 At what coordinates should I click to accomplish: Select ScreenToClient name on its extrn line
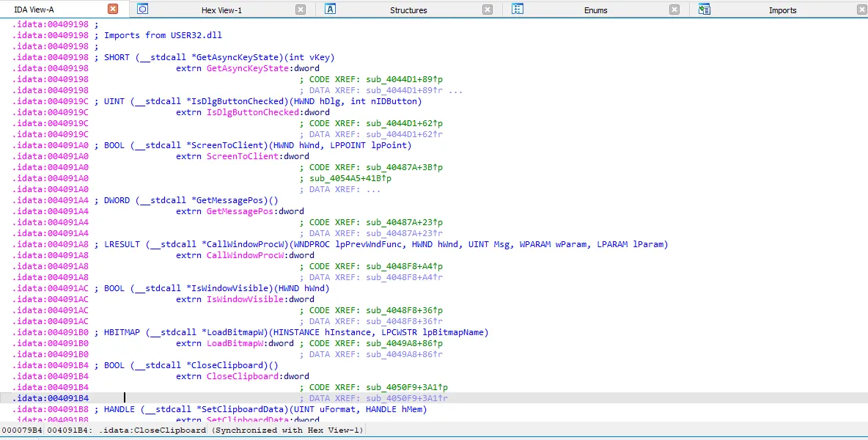pos(243,156)
